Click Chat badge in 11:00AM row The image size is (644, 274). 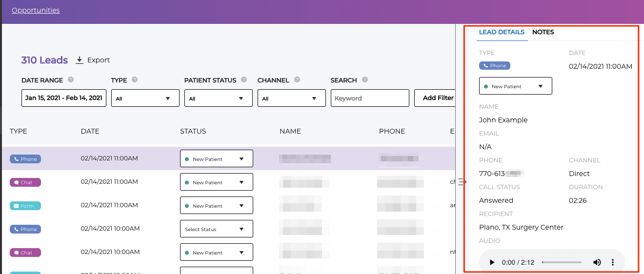pyautogui.click(x=25, y=182)
